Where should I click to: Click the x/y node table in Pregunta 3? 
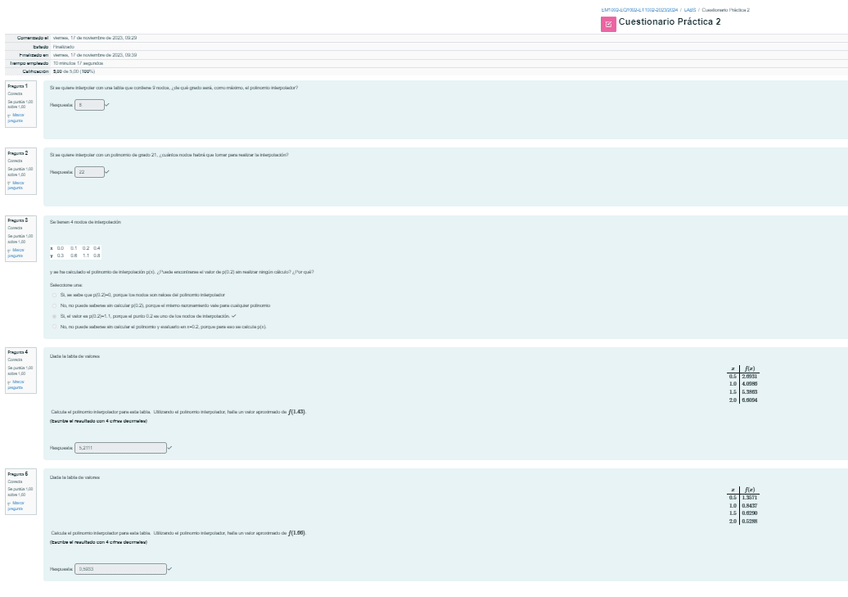coord(75,251)
